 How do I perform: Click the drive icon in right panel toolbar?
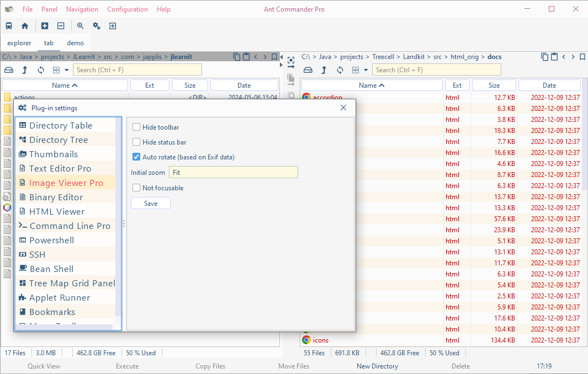tap(308, 70)
